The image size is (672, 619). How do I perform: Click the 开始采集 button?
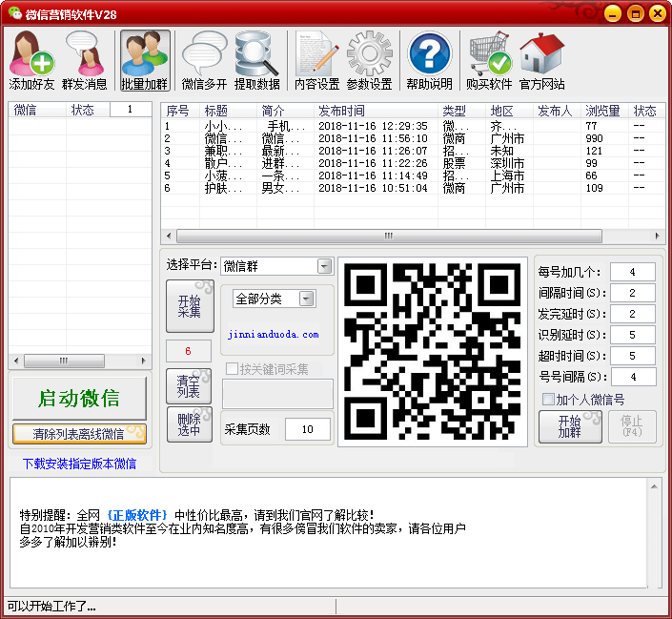click(x=190, y=306)
